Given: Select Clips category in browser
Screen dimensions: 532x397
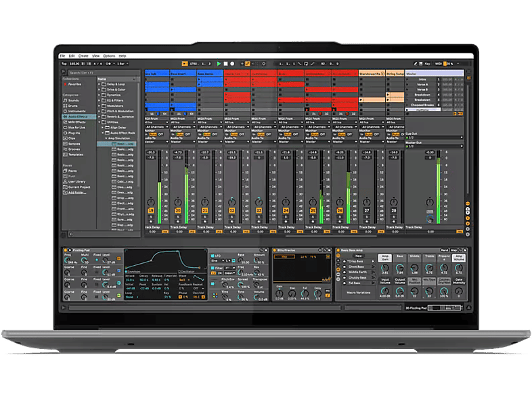Looking at the screenshot, I should tap(72, 139).
